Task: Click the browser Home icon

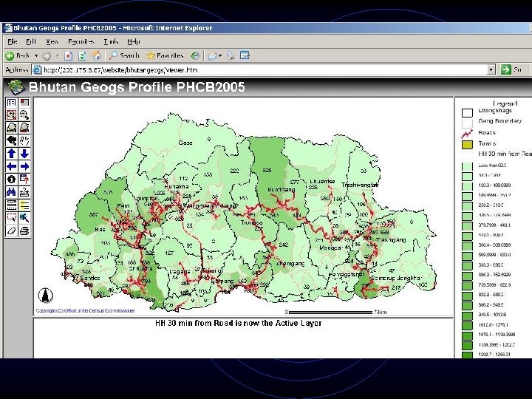Action: point(97,55)
